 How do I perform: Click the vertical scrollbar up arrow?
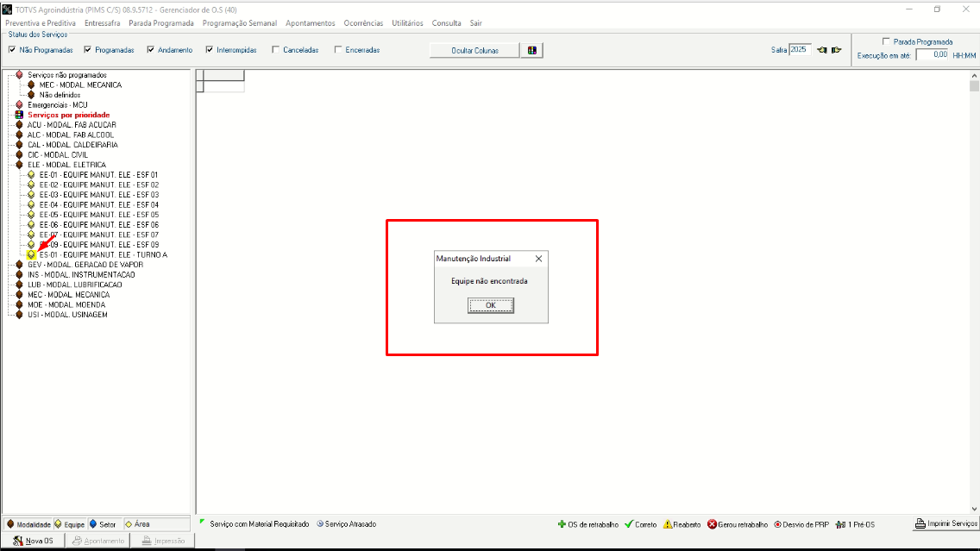[x=974, y=75]
